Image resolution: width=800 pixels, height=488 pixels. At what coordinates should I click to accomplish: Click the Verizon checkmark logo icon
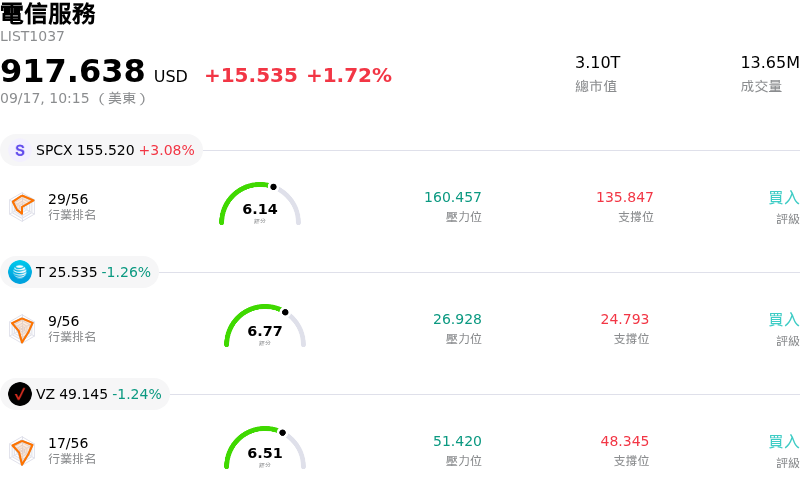click(x=20, y=394)
